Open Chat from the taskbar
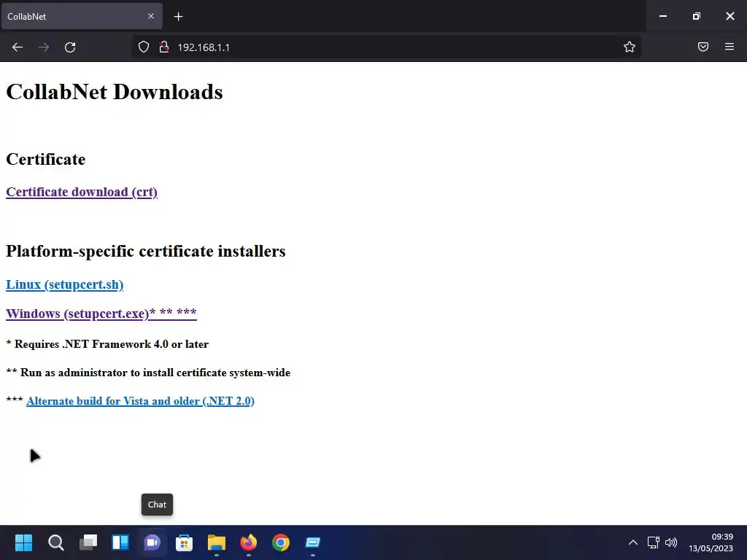The image size is (747, 560). click(x=152, y=542)
